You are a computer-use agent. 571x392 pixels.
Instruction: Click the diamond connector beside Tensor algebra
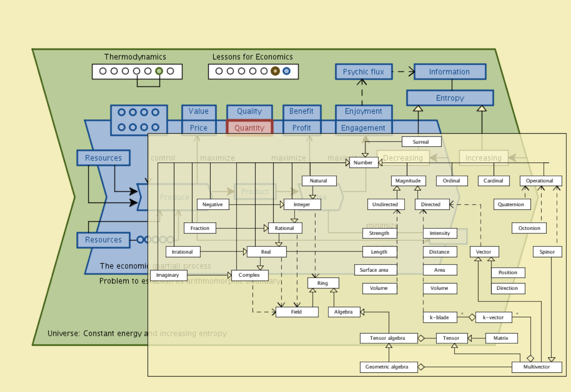pyautogui.click(x=421, y=338)
